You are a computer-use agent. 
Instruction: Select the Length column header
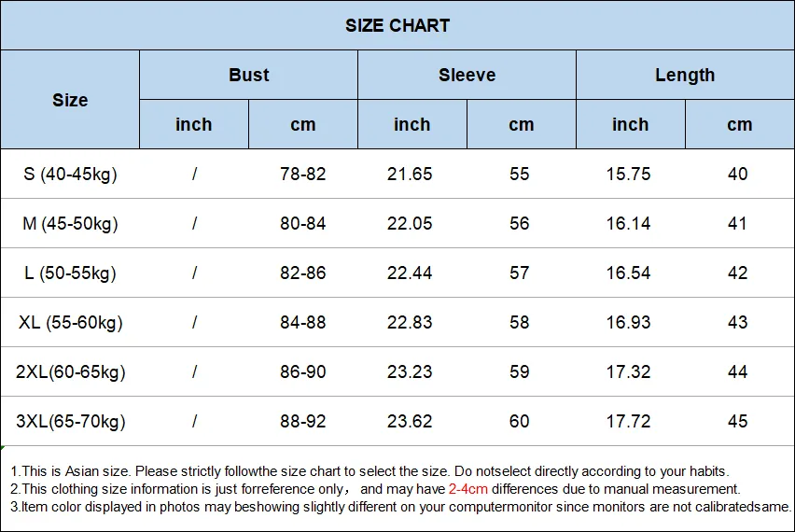point(685,75)
